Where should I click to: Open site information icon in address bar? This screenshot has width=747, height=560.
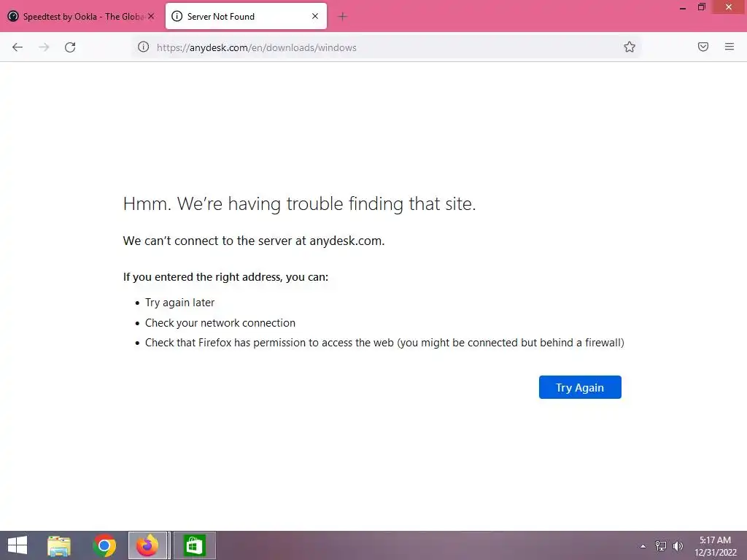[x=144, y=47]
